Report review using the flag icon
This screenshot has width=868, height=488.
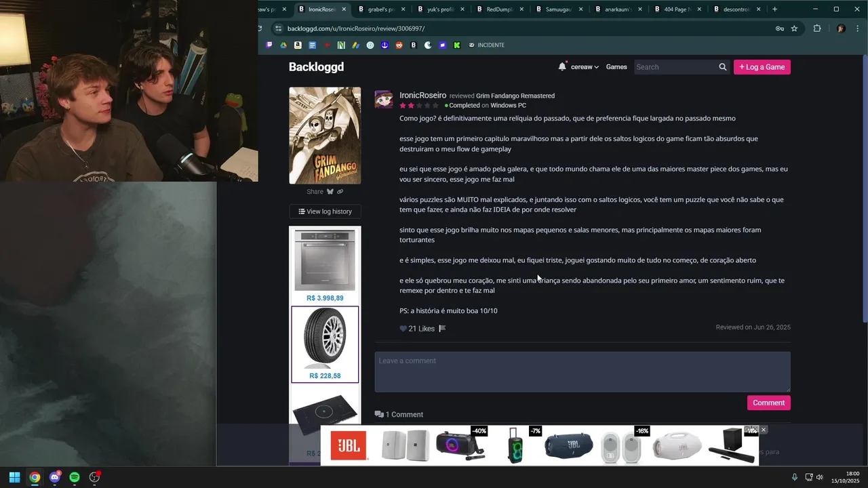(442, 329)
